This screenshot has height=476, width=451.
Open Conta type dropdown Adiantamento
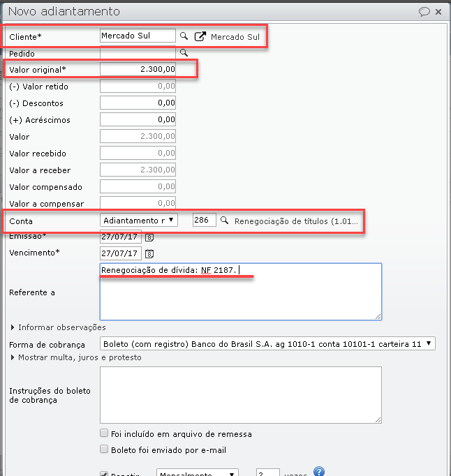[x=139, y=221]
